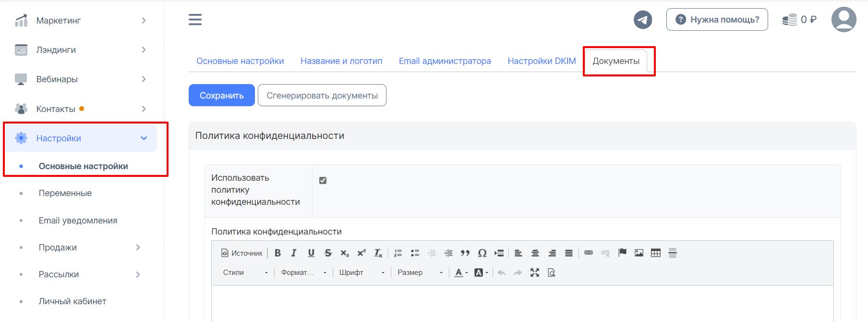Switch to the Email администратора tab
Viewport: 868px width, 322px height.
[x=445, y=61]
